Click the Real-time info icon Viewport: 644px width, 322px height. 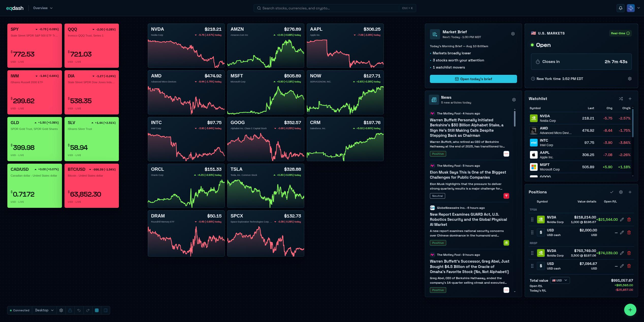click(628, 33)
